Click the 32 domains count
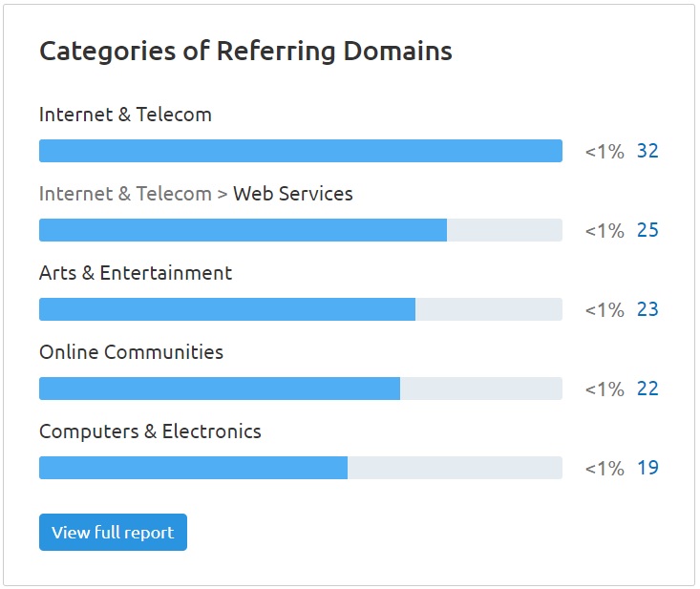This screenshot has width=700, height=589. click(x=647, y=151)
